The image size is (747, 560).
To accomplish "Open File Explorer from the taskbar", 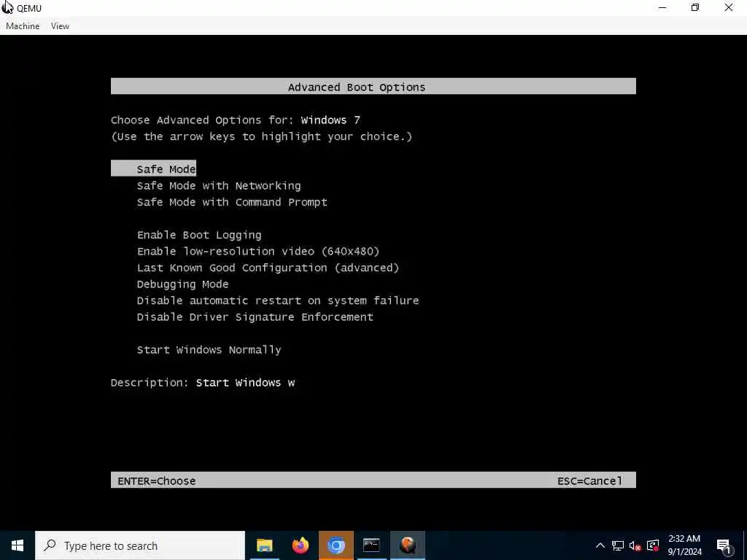I will [264, 545].
